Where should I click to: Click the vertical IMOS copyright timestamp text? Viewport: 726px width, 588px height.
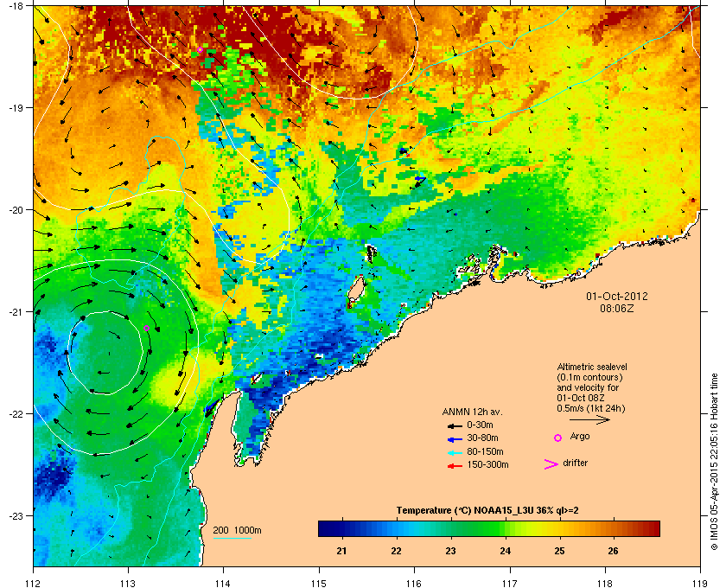click(714, 463)
